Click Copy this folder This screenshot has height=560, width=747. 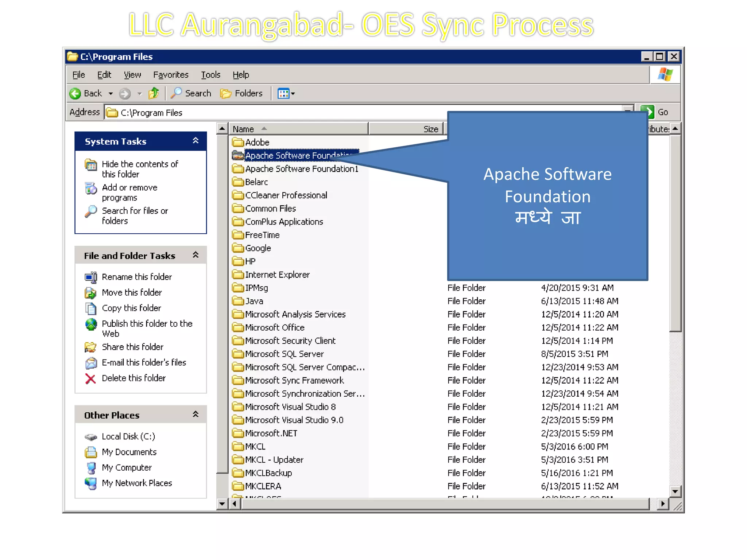pos(131,308)
